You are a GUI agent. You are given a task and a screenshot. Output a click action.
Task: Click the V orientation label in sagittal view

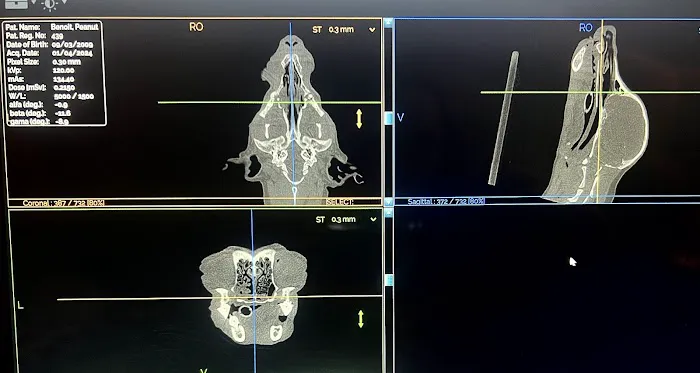click(x=400, y=117)
